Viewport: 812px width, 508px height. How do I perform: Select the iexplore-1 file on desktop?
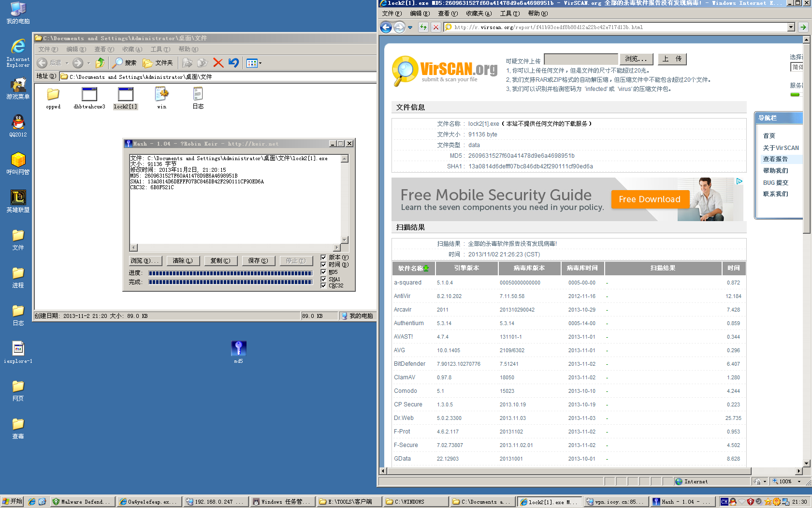click(x=18, y=352)
